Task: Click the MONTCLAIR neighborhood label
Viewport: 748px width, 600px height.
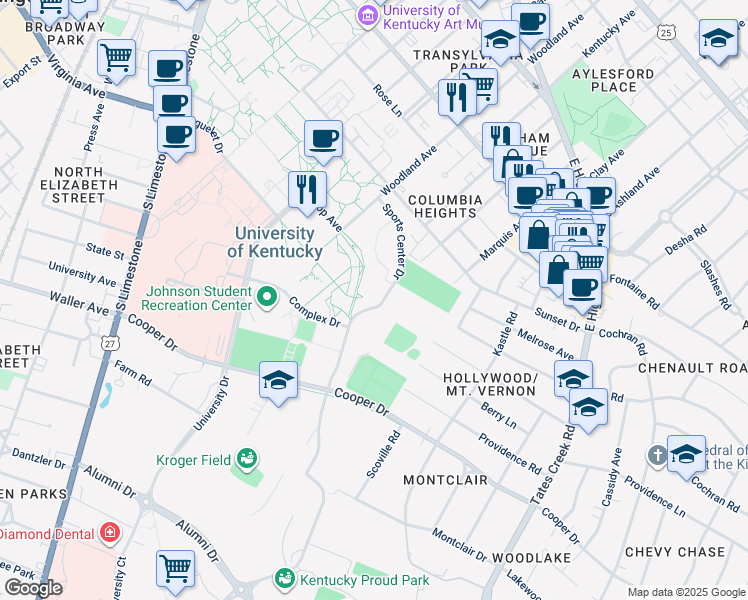Action: pyautogui.click(x=446, y=480)
